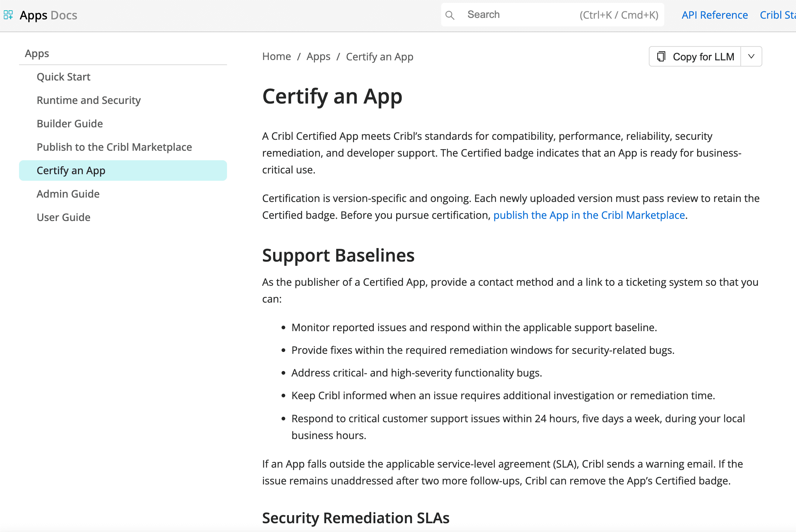Focus the Search input field
This screenshot has height=532, width=796.
(552, 15)
